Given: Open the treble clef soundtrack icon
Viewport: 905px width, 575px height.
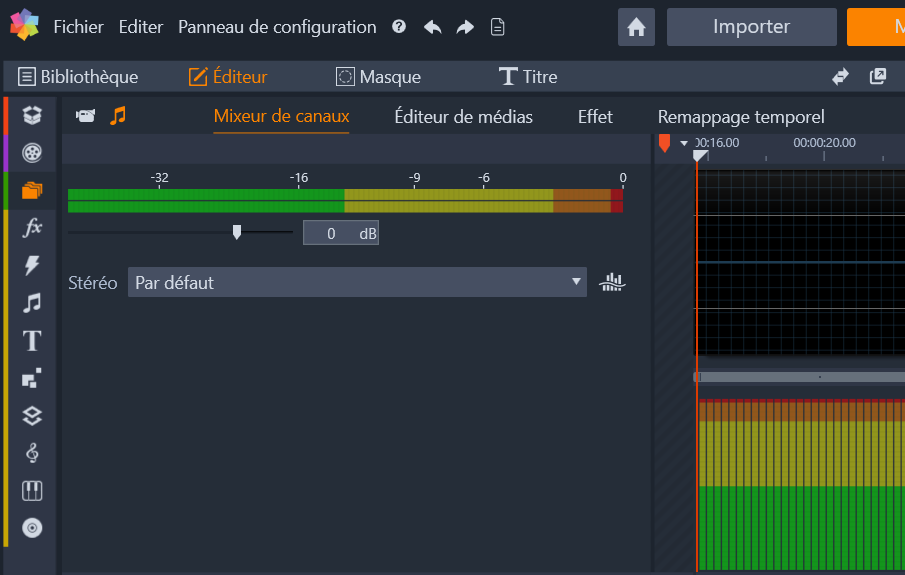Looking at the screenshot, I should 32,453.
